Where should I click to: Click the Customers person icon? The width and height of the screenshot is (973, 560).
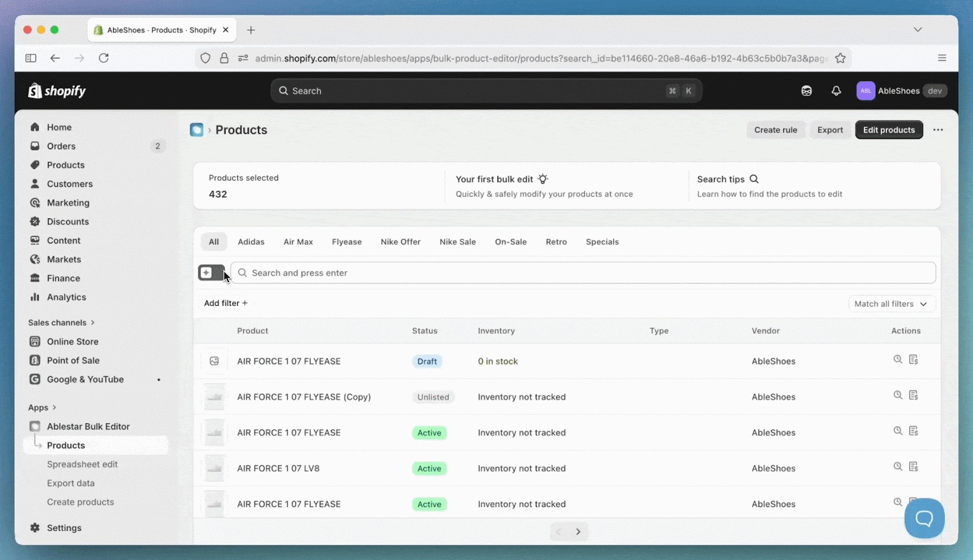(x=35, y=184)
